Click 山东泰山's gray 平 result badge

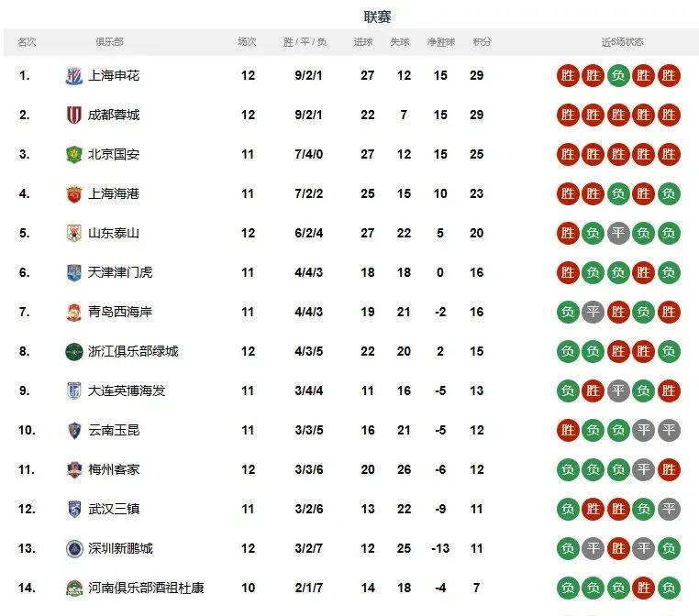[x=618, y=234]
